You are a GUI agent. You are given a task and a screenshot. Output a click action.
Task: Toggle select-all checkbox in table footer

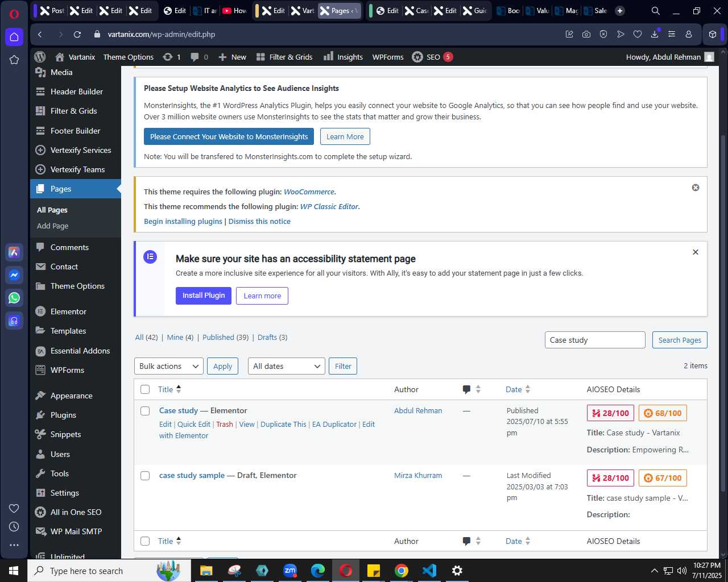pos(145,541)
